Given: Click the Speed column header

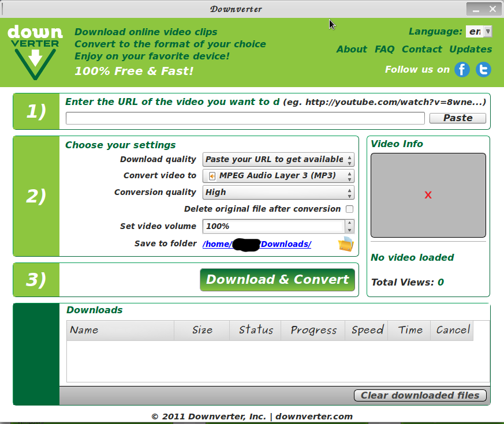Looking at the screenshot, I should pos(367,330).
